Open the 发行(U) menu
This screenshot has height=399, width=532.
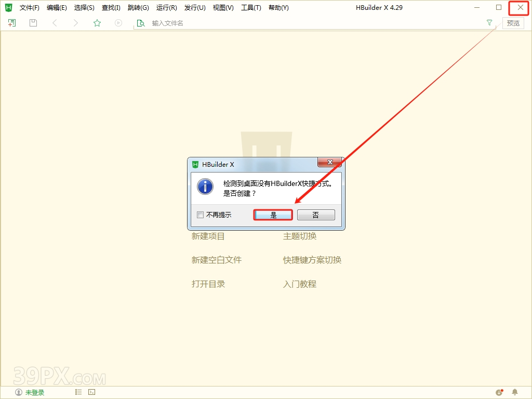195,7
